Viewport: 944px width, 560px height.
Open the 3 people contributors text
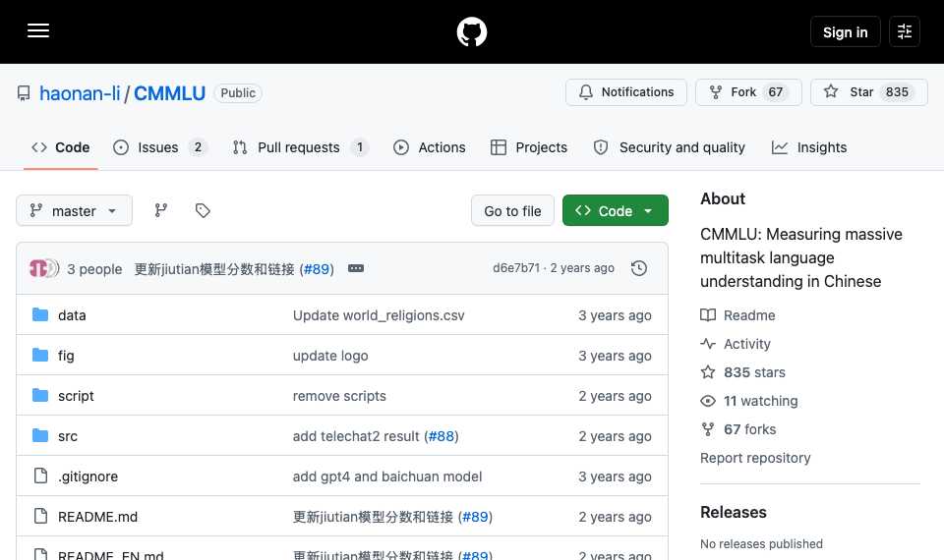click(94, 269)
